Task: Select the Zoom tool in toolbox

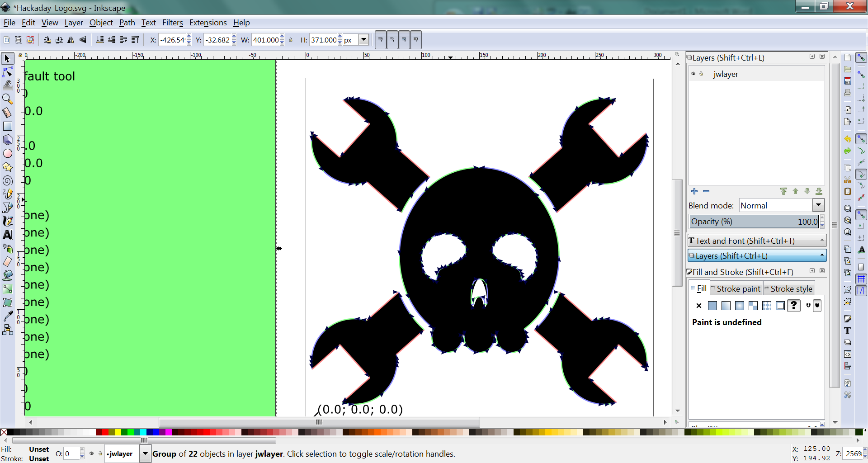Action: pyautogui.click(x=8, y=99)
